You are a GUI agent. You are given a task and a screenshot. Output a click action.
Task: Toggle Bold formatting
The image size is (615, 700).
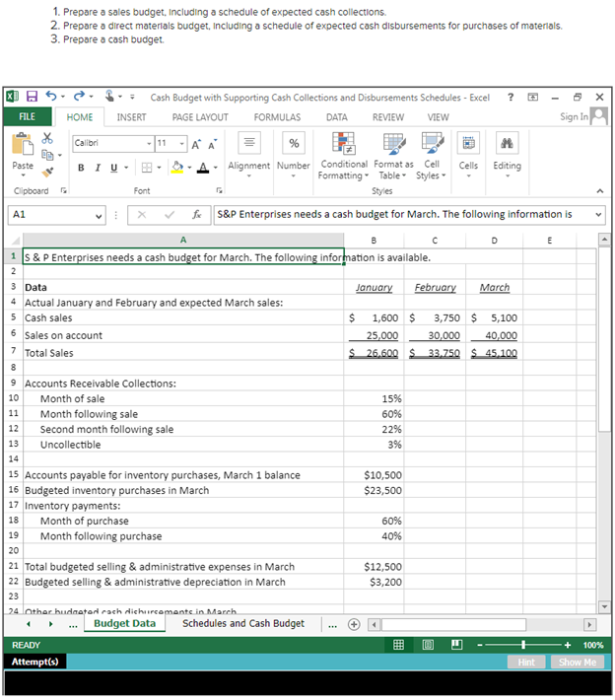(81, 168)
